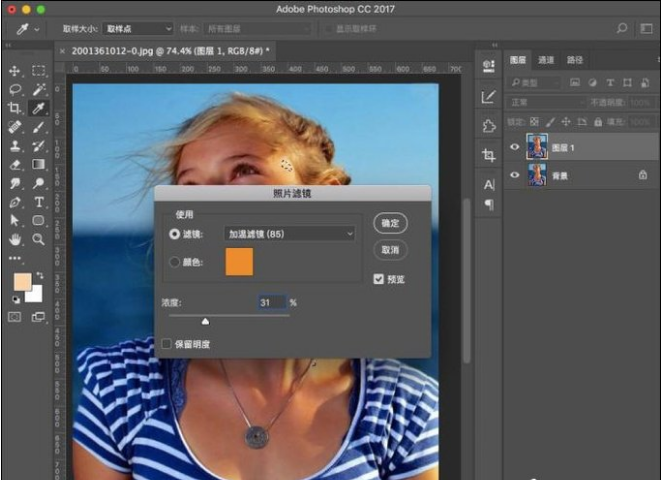Select the Zoom tool
This screenshot has width=661, height=480.
click(38, 239)
